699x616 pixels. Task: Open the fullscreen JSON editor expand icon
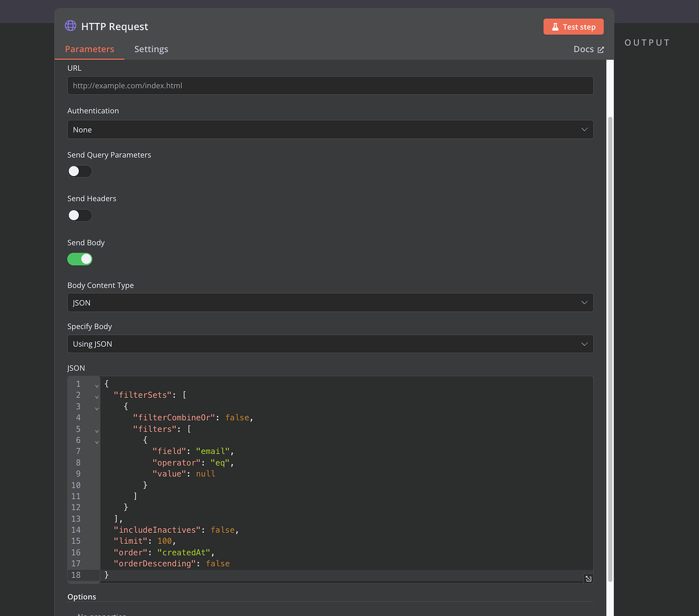[588, 578]
